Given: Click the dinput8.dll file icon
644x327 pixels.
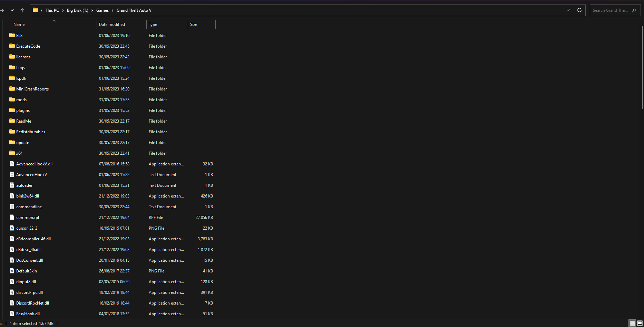Looking at the screenshot, I should (x=12, y=281).
